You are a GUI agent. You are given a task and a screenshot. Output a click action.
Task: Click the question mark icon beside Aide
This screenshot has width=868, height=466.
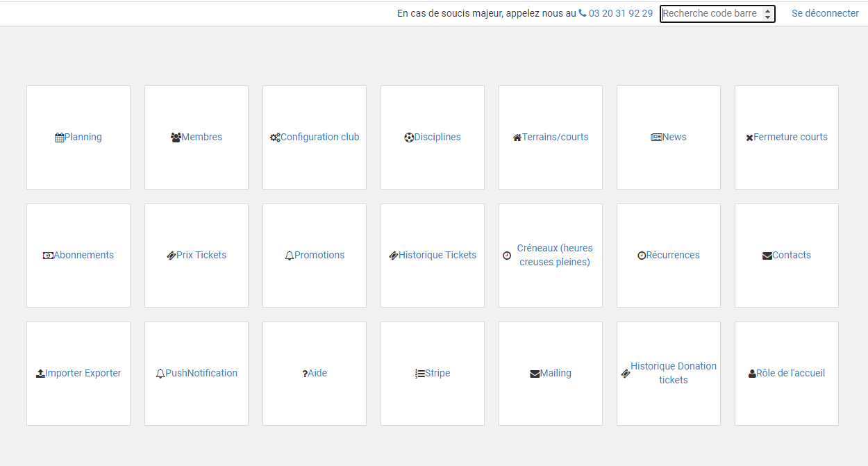click(305, 374)
